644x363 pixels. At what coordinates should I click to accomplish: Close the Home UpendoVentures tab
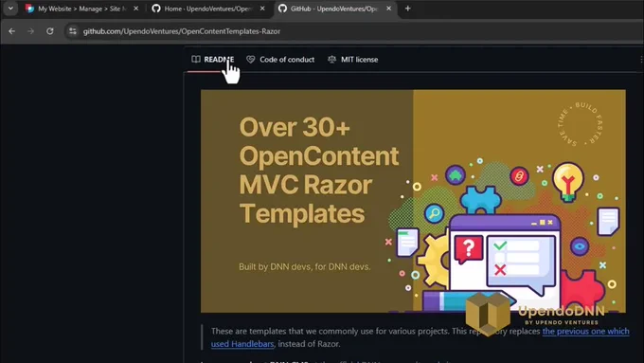(262, 9)
